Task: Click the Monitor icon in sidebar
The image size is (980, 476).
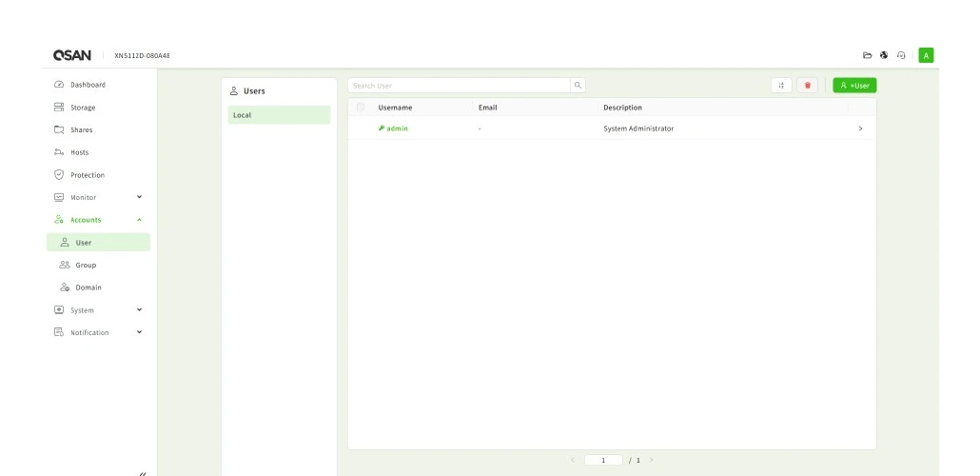Action: pyautogui.click(x=59, y=197)
